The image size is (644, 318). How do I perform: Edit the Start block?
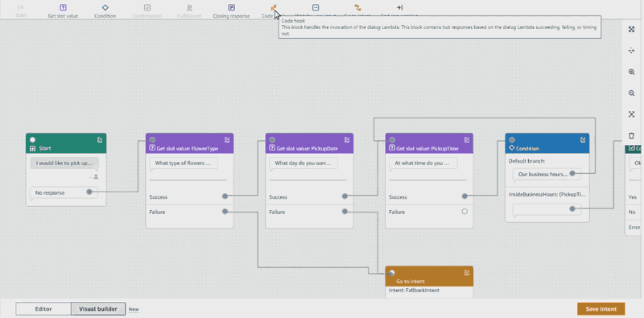100,140
